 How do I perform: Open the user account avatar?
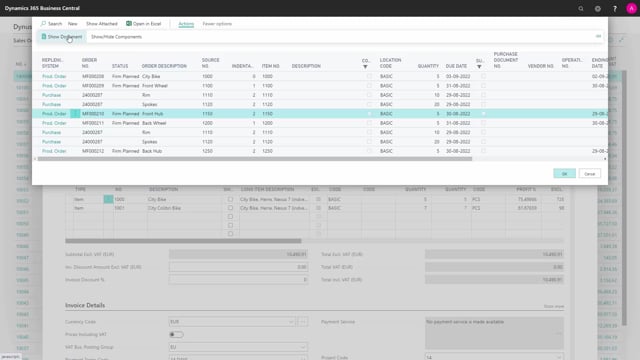click(x=631, y=8)
